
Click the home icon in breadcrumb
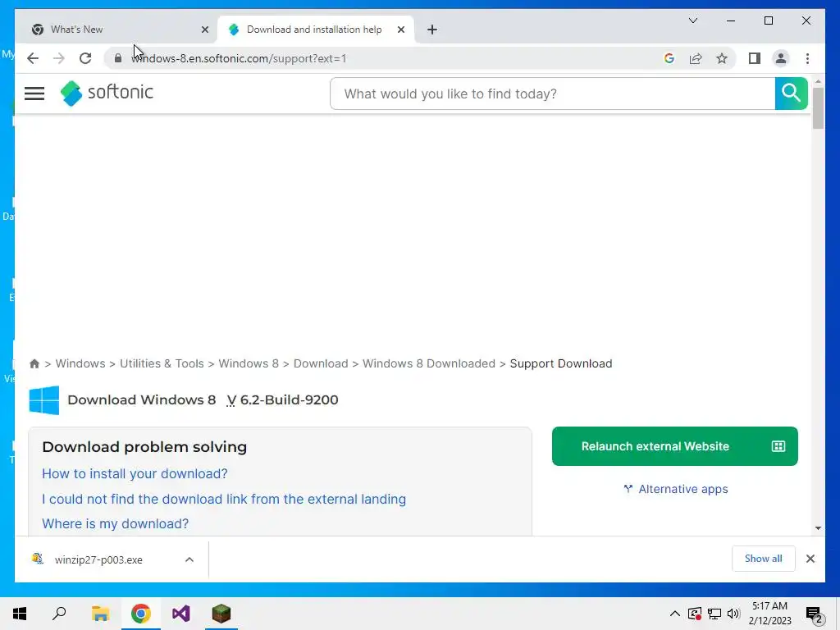point(34,363)
